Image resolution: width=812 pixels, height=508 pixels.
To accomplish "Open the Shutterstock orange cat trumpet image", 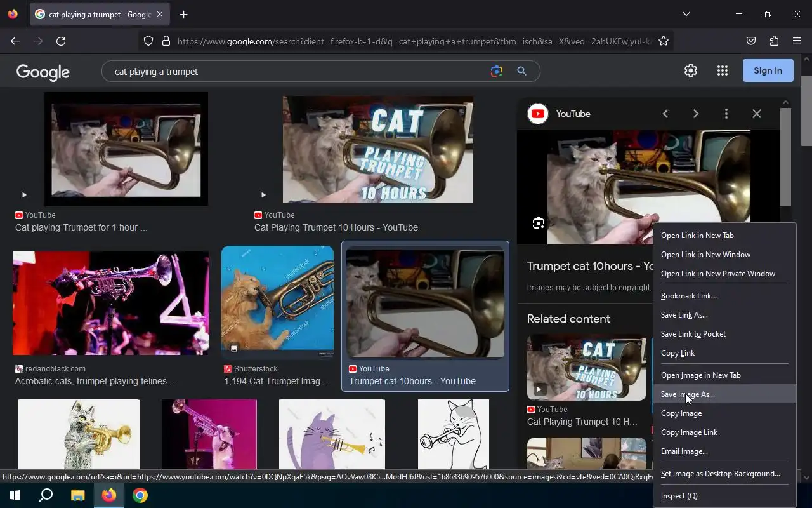I will [x=277, y=302].
